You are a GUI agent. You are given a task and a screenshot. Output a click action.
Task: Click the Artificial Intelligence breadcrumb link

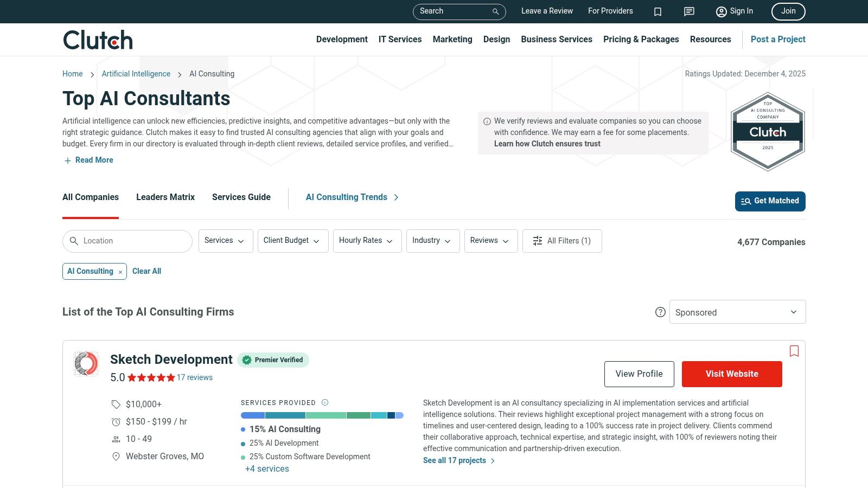click(136, 74)
